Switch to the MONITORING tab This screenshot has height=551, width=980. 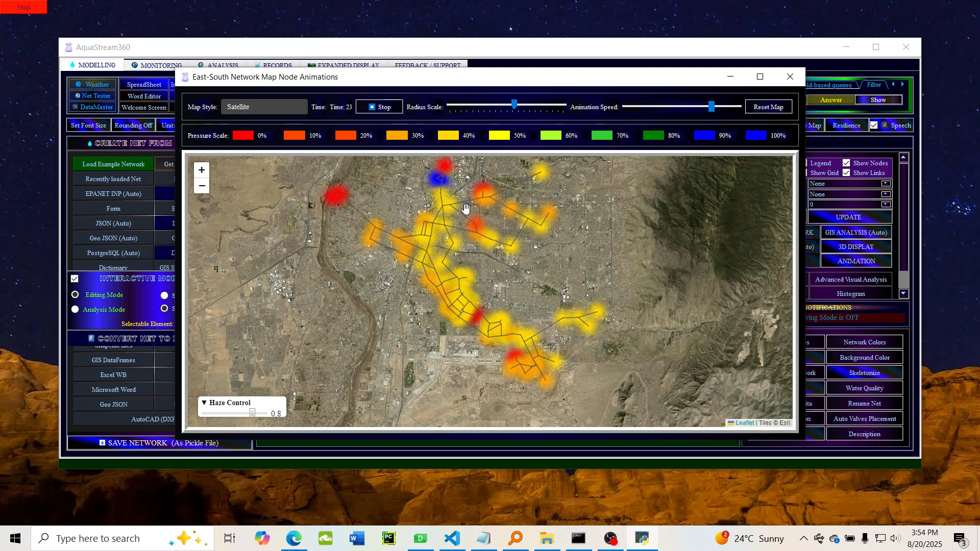156,65
